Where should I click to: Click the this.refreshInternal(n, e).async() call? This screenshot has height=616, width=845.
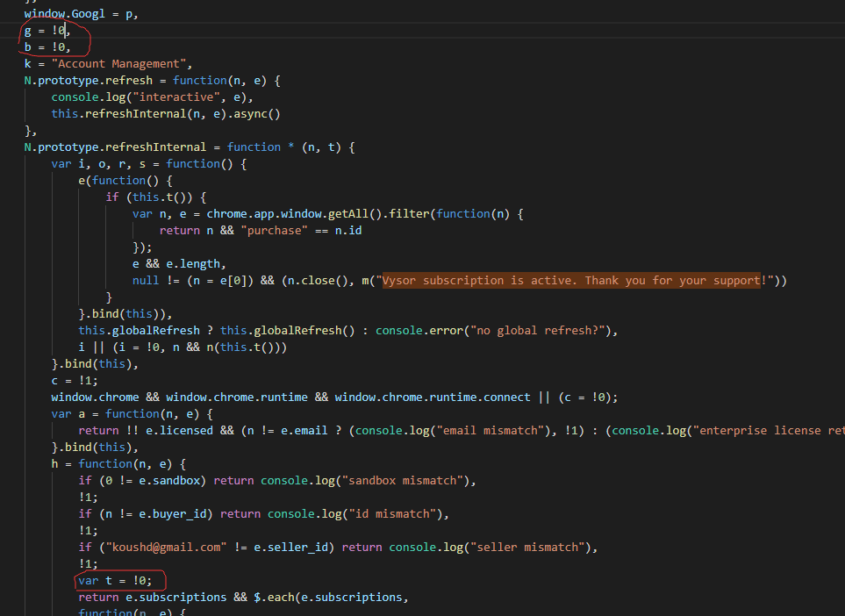pos(165,114)
